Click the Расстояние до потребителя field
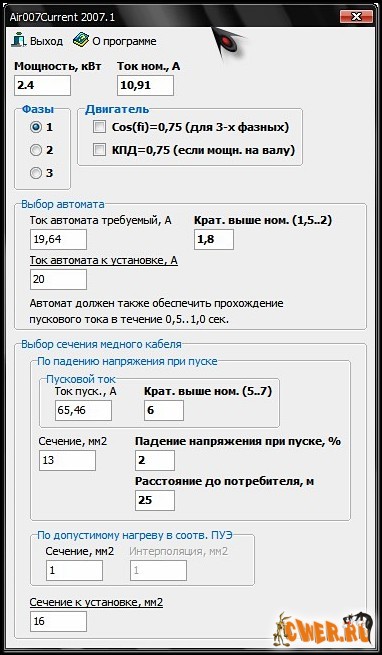This screenshot has height=655, width=382. [x=155, y=500]
